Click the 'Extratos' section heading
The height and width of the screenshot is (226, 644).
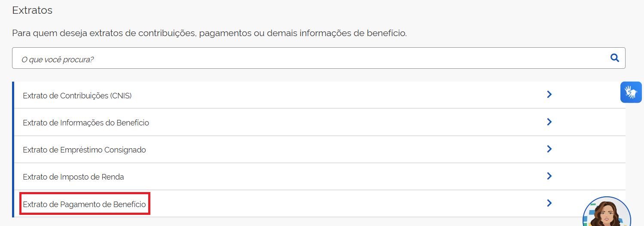tap(32, 10)
